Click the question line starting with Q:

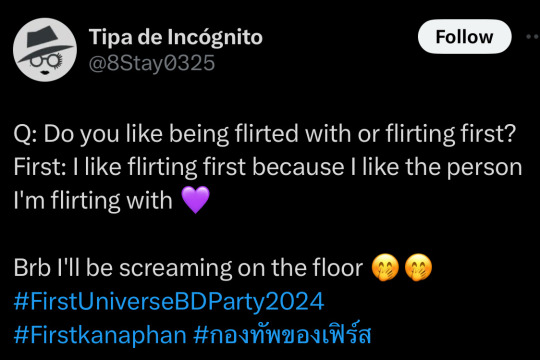click(264, 134)
